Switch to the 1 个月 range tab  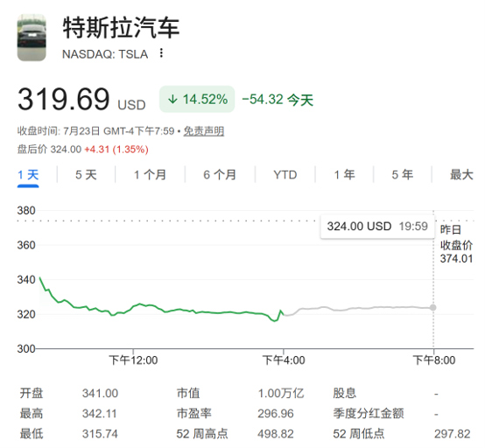(x=150, y=175)
